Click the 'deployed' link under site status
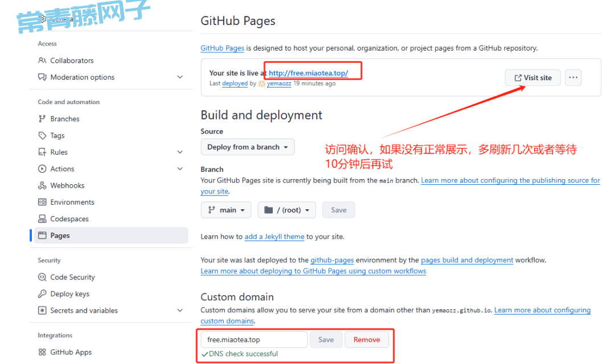 (x=235, y=84)
